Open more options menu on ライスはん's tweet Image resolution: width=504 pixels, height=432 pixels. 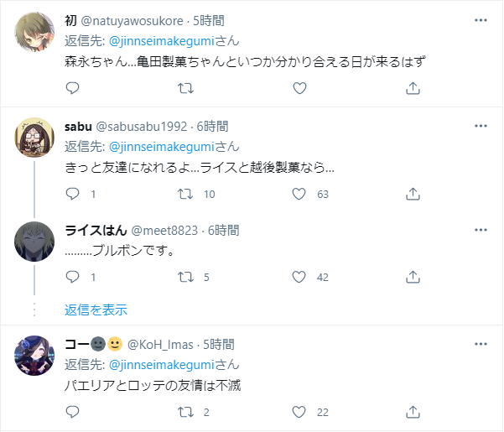481,229
